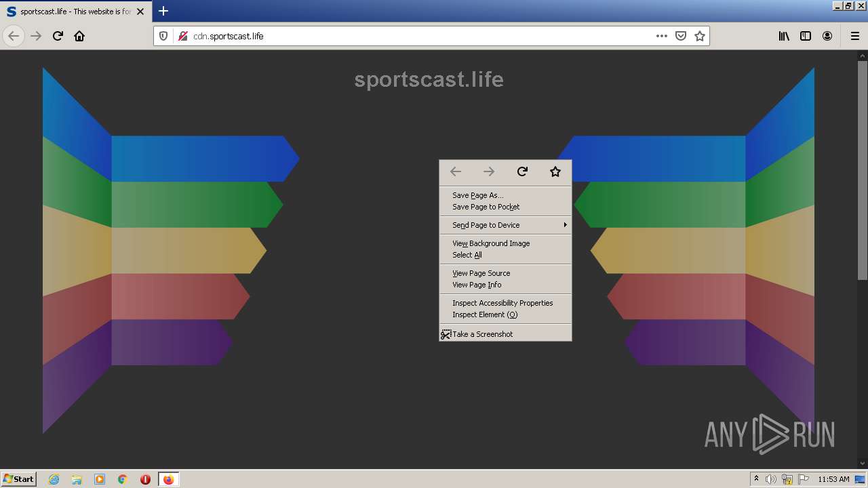Open Firefox account profile icon

827,36
